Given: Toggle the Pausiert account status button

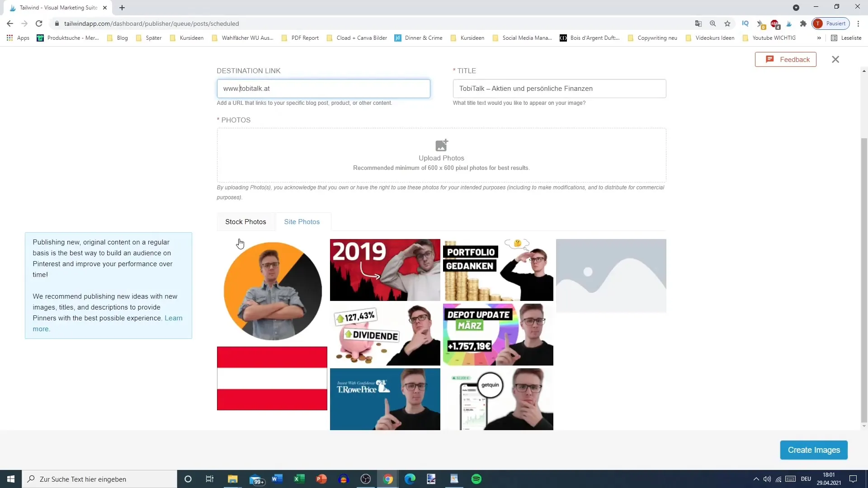Looking at the screenshot, I should pos(834,24).
